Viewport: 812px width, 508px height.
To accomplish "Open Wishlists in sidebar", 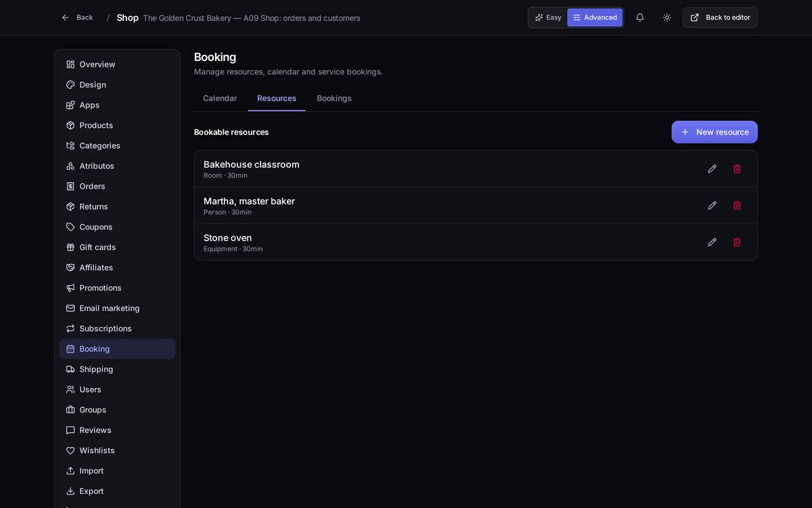I will (x=117, y=450).
